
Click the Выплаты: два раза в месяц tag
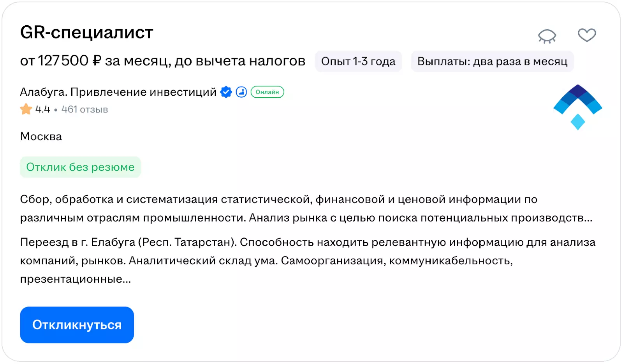[x=492, y=62]
